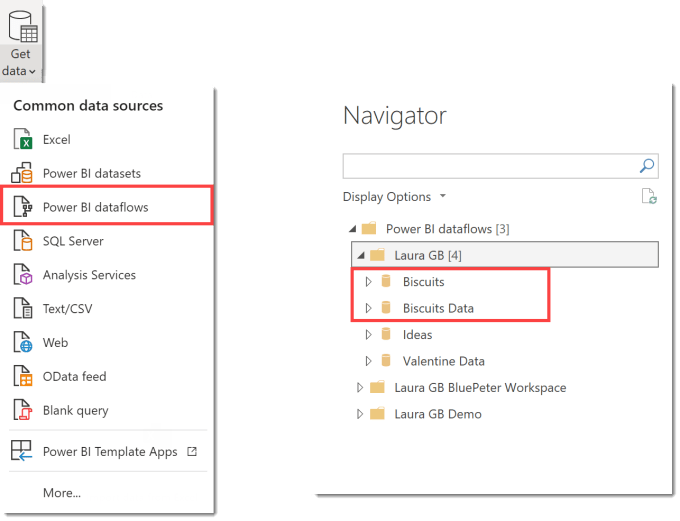Select the Laura GB Demo label
The height and width of the screenshot is (521, 680).
(x=438, y=414)
